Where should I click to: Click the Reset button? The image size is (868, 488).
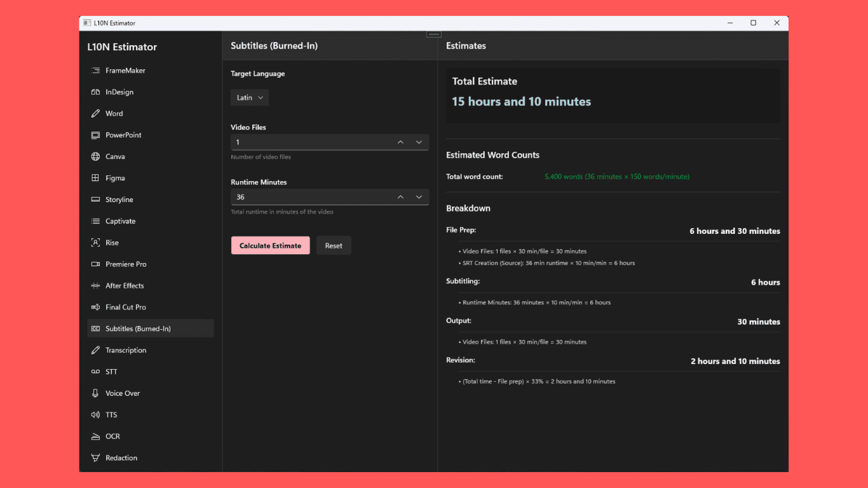pyautogui.click(x=334, y=245)
